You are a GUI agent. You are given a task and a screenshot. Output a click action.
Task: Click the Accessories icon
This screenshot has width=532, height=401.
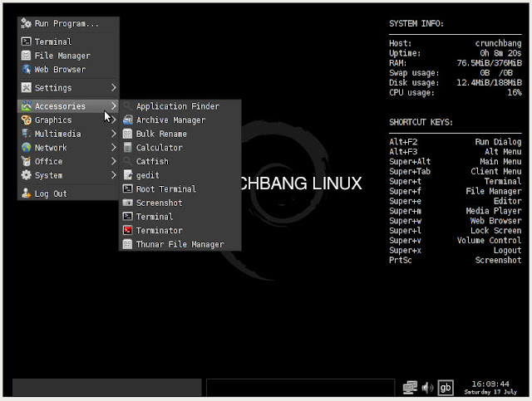pyautogui.click(x=26, y=105)
